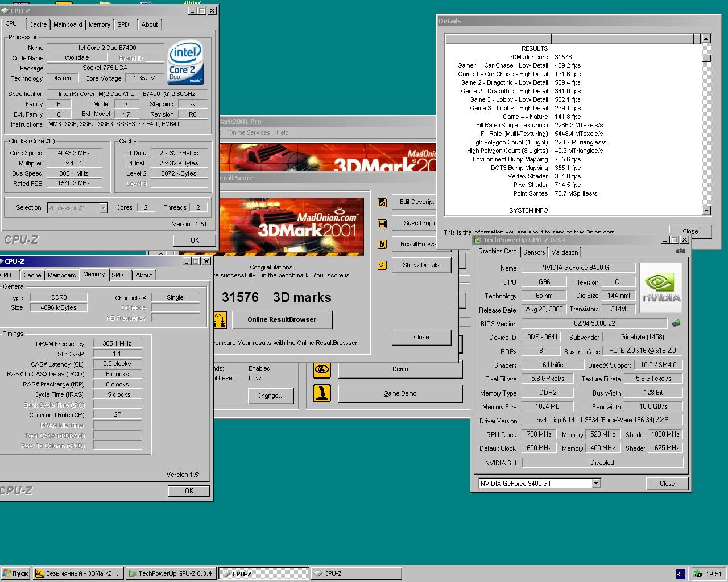Click the GPU-Z BIOS Version 62.94.50.00.22 field
The width and height of the screenshot is (728, 582).
594,323
